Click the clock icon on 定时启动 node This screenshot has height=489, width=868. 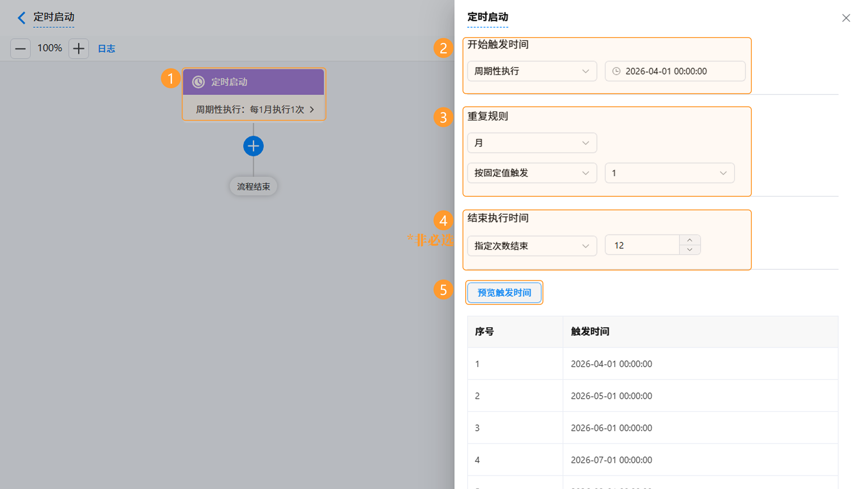198,82
